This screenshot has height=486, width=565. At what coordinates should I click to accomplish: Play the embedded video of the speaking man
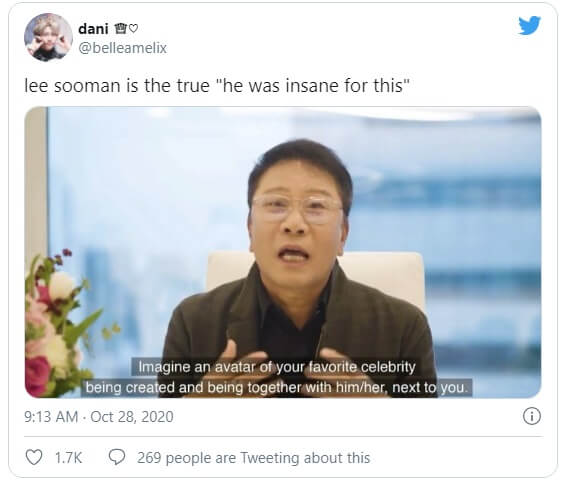283,252
